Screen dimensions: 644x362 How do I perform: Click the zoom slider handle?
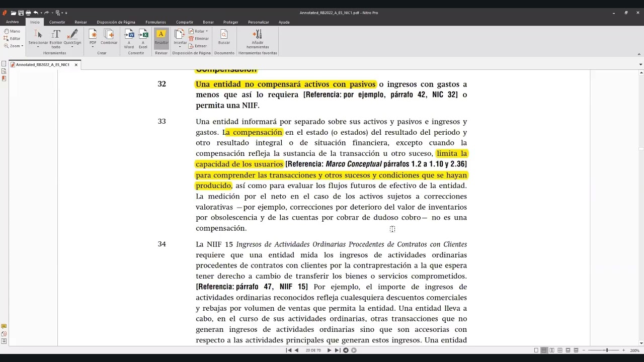[607, 350]
